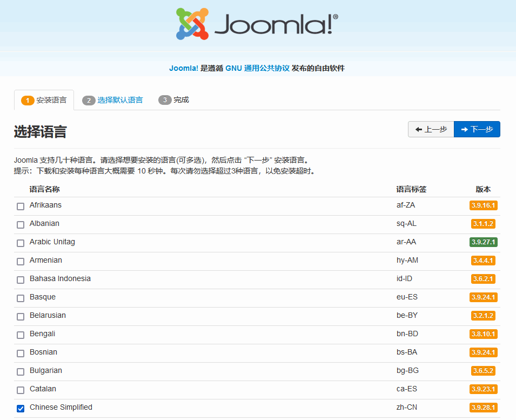Screen dimensions: 516x420
Task: Check the Arabic Unitag checkbox
Action: pos(21,243)
